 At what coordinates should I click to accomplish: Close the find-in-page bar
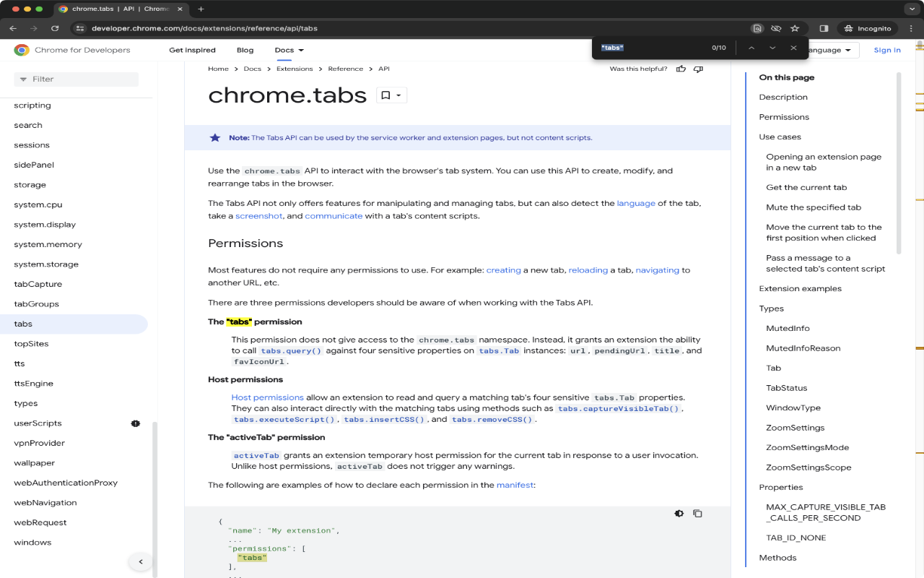pos(793,48)
